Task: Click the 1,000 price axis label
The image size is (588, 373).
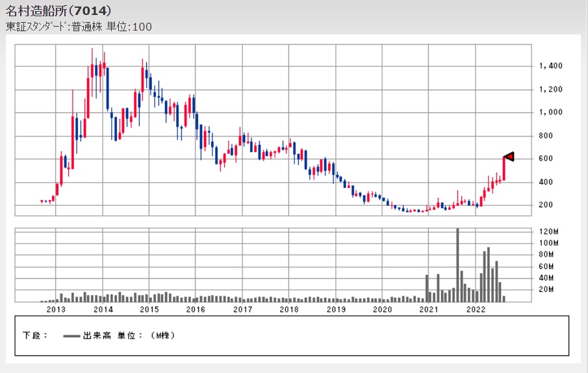Action: click(550, 112)
